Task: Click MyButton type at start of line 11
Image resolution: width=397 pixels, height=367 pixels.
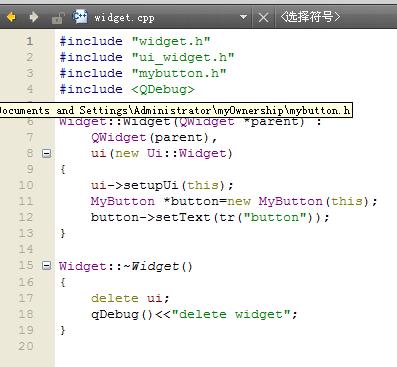Action: tap(123, 201)
